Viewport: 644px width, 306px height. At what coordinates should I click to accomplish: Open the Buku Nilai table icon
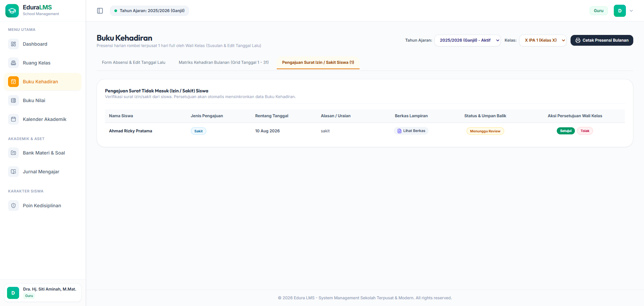click(x=13, y=100)
